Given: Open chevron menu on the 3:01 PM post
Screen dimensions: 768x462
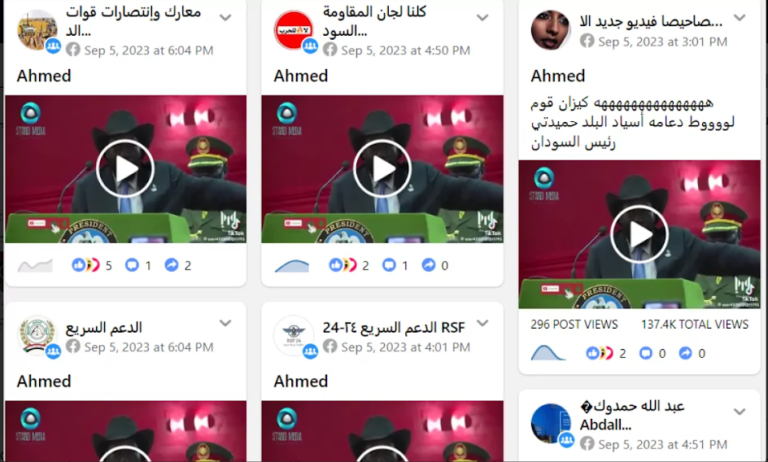Looking at the screenshot, I should coord(739,18).
